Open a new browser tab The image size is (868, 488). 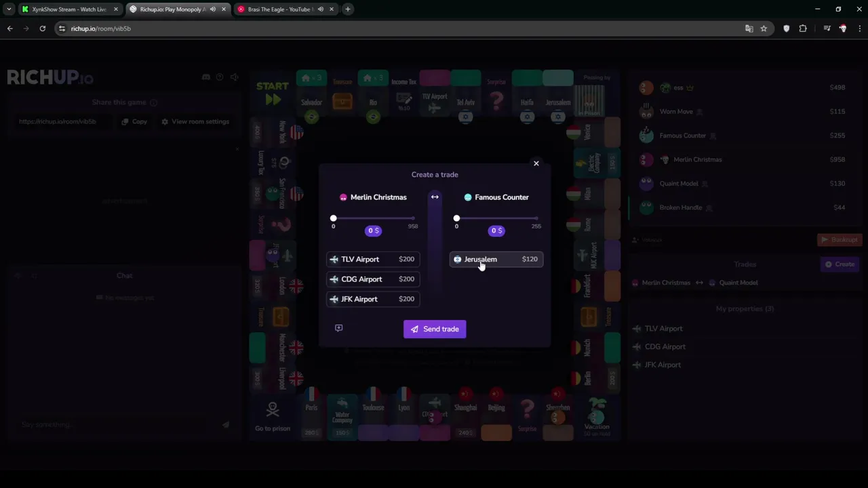coord(348,9)
